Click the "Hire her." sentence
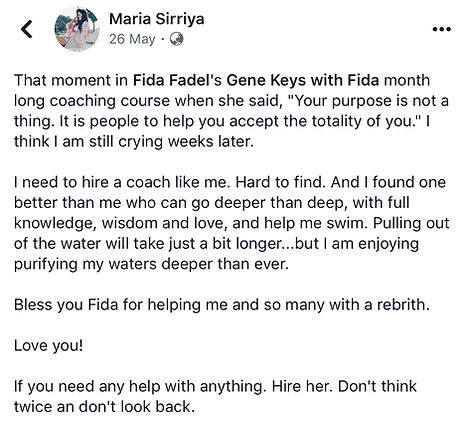469x424 pixels. pos(303,386)
